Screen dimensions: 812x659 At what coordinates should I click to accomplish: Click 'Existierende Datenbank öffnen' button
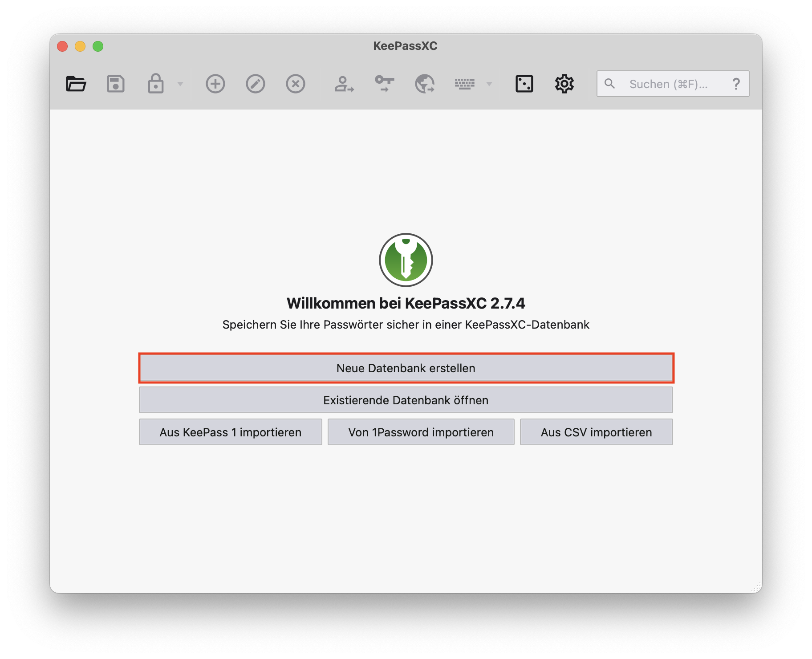[406, 400]
